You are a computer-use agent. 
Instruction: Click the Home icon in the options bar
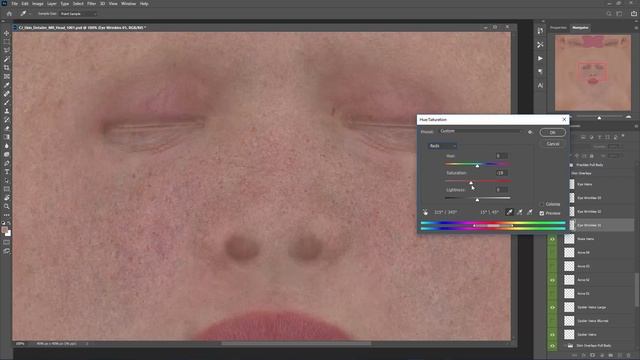pyautogui.click(x=9, y=13)
